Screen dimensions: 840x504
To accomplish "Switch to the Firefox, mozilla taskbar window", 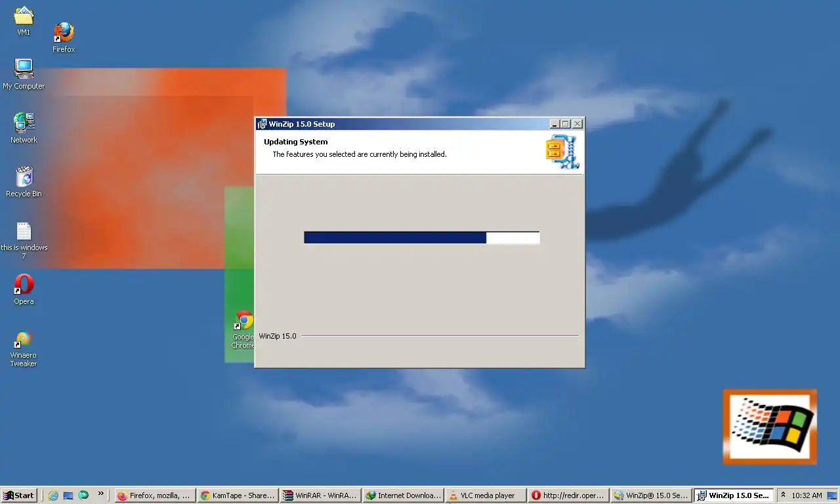I will click(156, 495).
